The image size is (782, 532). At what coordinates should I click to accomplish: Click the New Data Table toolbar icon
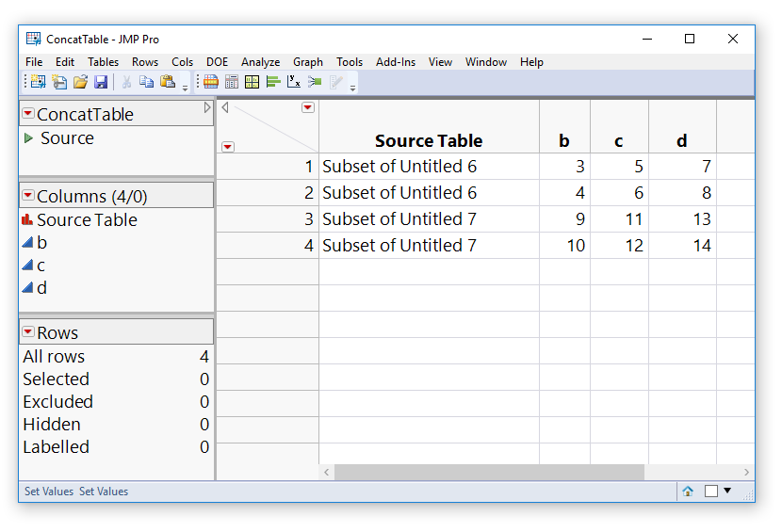point(38,82)
